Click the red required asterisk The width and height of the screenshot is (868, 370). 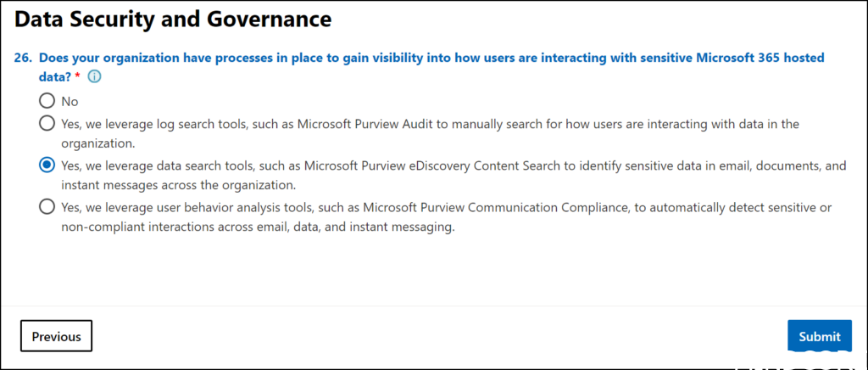tap(77, 76)
